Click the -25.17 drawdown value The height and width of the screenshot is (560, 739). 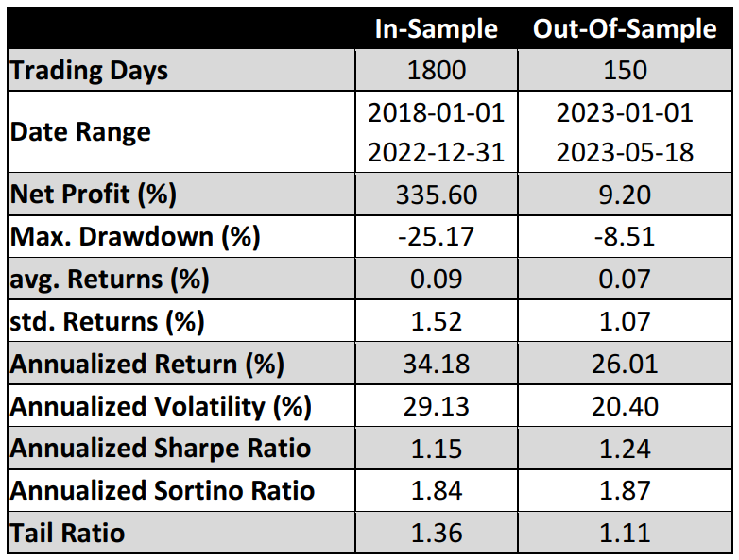pos(436,236)
